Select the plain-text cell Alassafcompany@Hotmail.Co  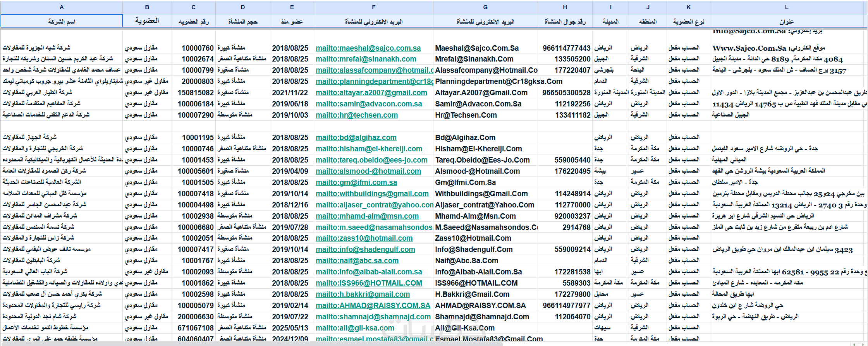pyautogui.click(x=486, y=70)
